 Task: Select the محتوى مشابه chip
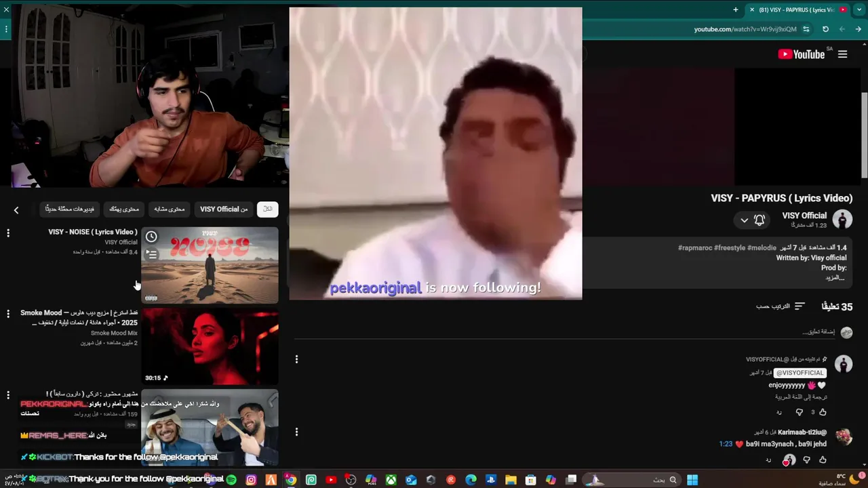point(169,209)
